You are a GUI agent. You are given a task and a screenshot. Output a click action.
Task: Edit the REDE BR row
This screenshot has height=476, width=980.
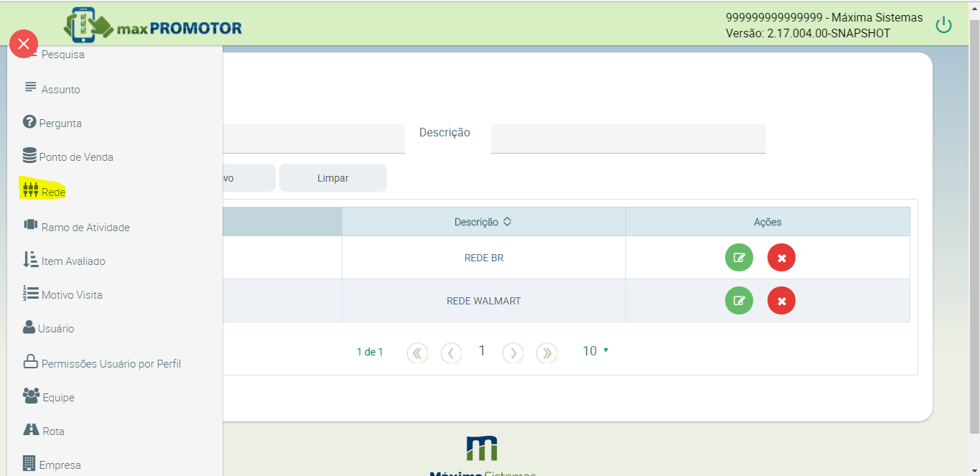739,258
